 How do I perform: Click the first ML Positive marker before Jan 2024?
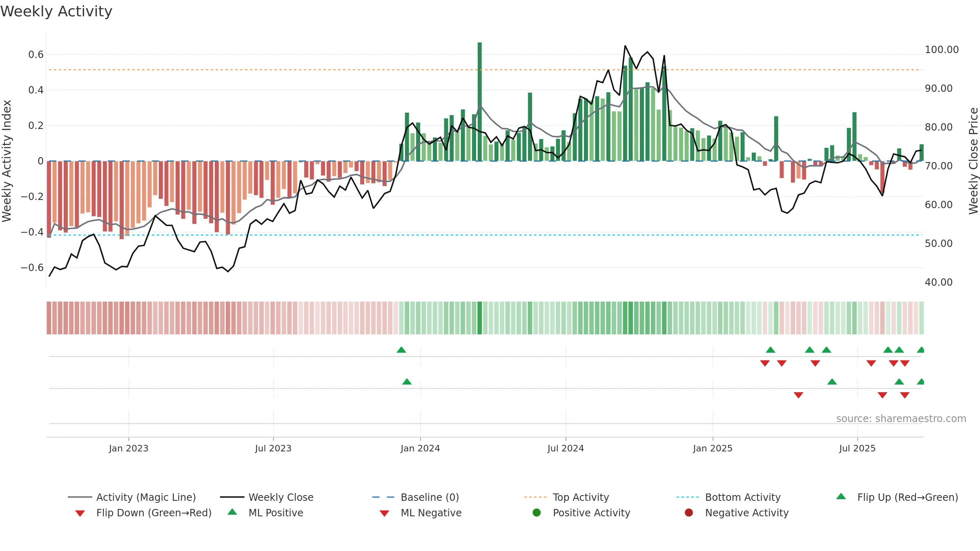(x=407, y=382)
